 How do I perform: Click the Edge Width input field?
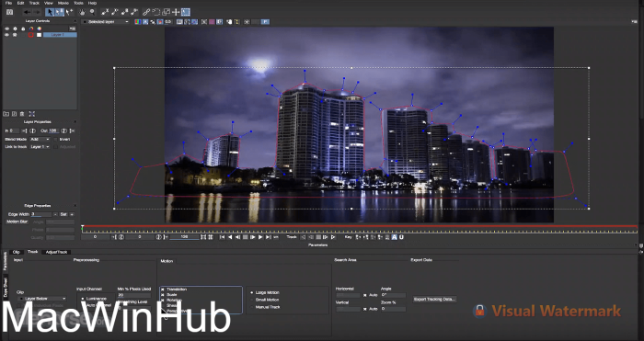(x=41, y=214)
